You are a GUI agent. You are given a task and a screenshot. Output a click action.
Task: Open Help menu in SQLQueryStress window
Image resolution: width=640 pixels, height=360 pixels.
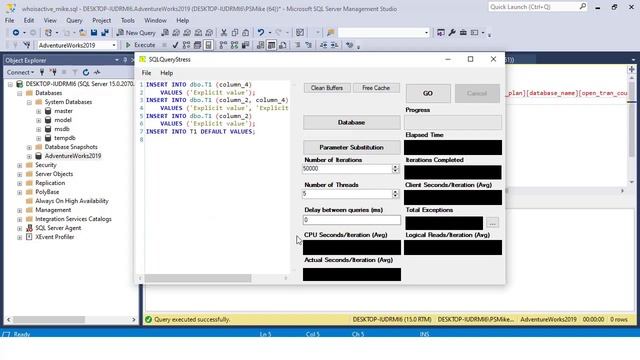coord(167,73)
